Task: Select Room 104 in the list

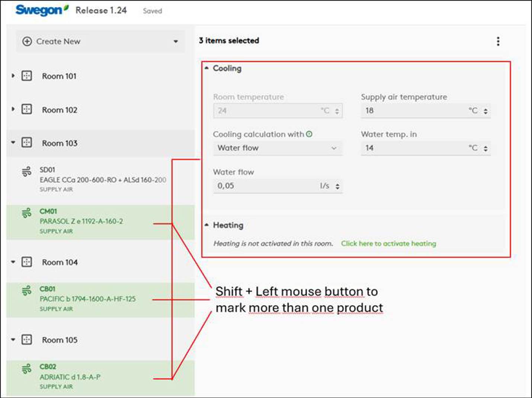Action: 60,262
